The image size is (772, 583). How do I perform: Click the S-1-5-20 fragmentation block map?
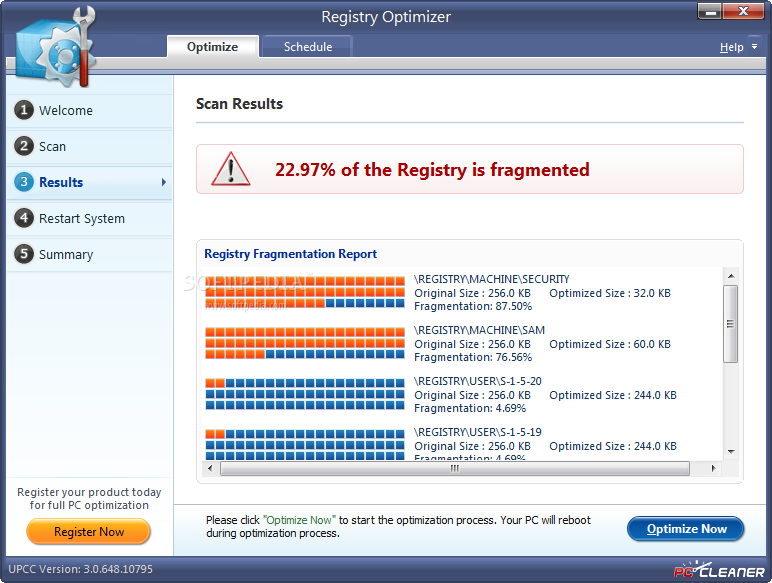click(x=305, y=394)
